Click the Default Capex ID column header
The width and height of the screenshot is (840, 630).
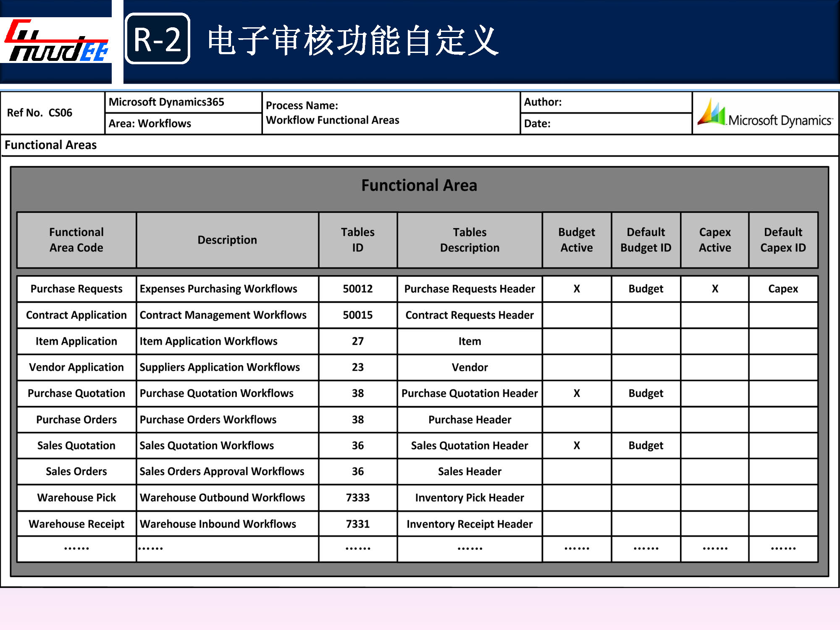coord(783,240)
